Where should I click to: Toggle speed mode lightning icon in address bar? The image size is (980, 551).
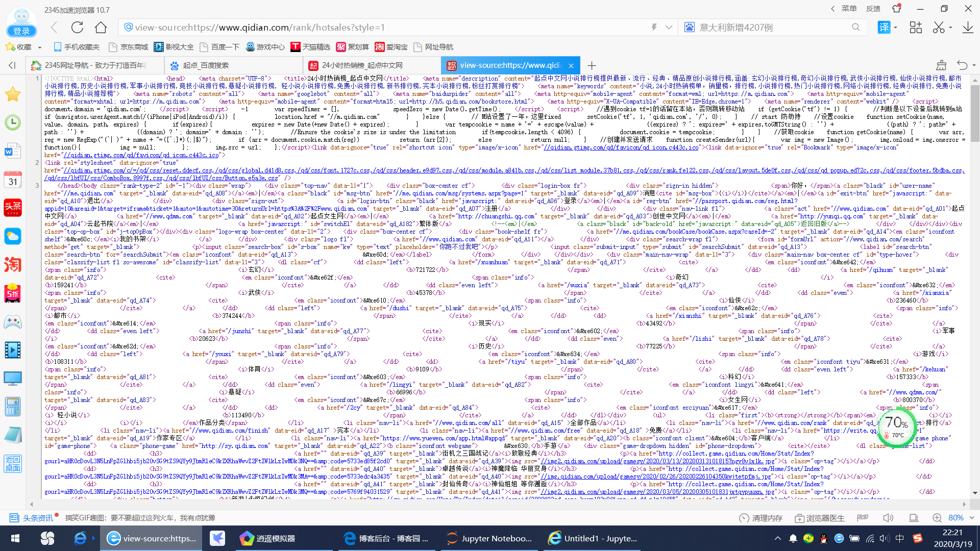[x=654, y=28]
